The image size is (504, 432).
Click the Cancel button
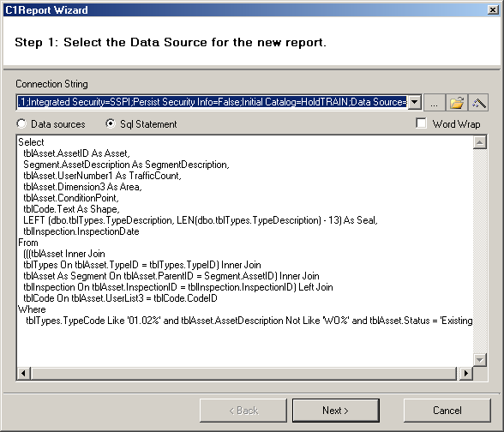pyautogui.click(x=447, y=411)
